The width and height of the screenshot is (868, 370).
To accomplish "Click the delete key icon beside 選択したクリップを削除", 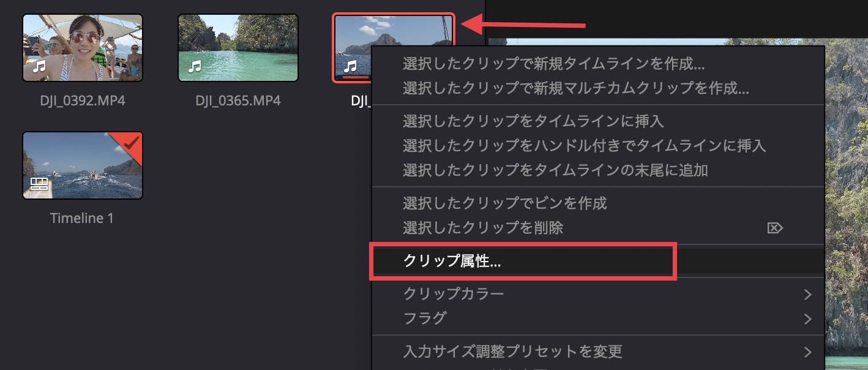I will pyautogui.click(x=774, y=228).
